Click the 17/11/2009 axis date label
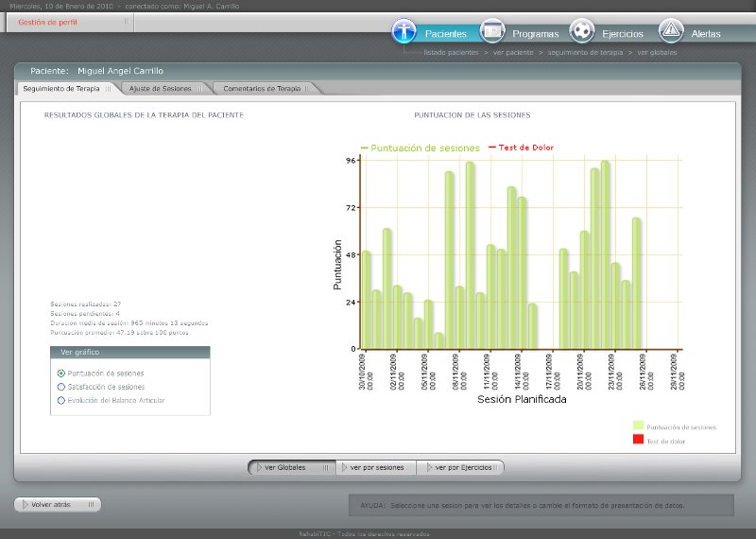Screen dimensions: 756x539 point(553,372)
